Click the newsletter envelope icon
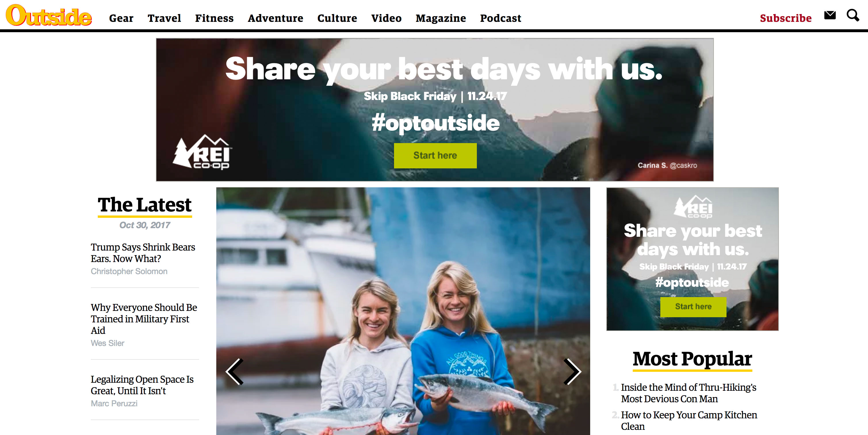The image size is (868, 435). point(830,15)
